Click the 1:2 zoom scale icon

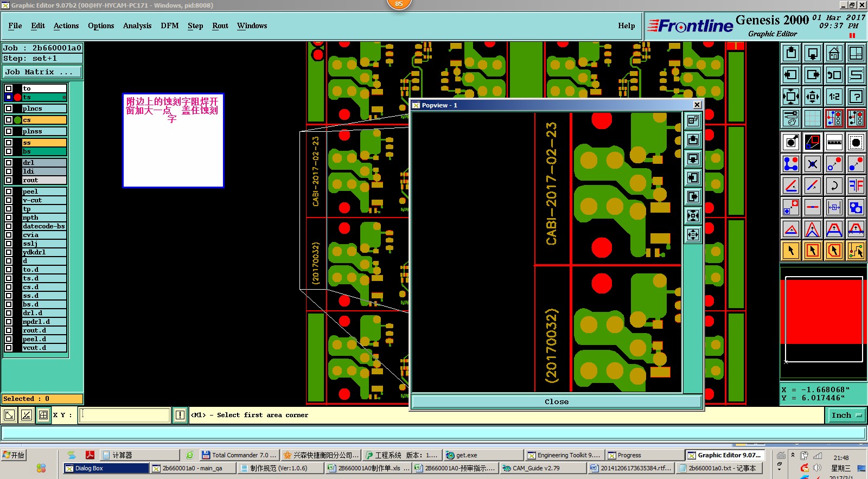point(834,97)
